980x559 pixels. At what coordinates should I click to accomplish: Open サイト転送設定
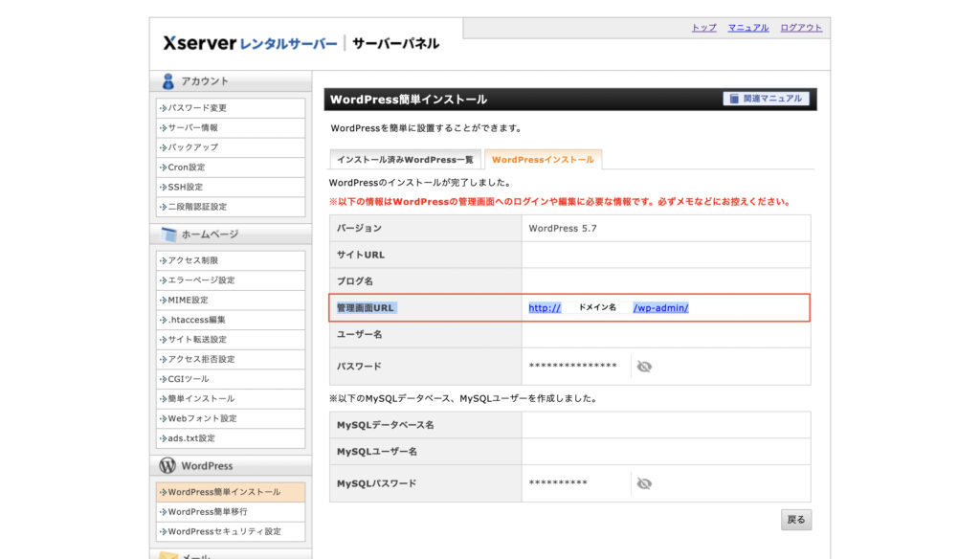click(230, 340)
